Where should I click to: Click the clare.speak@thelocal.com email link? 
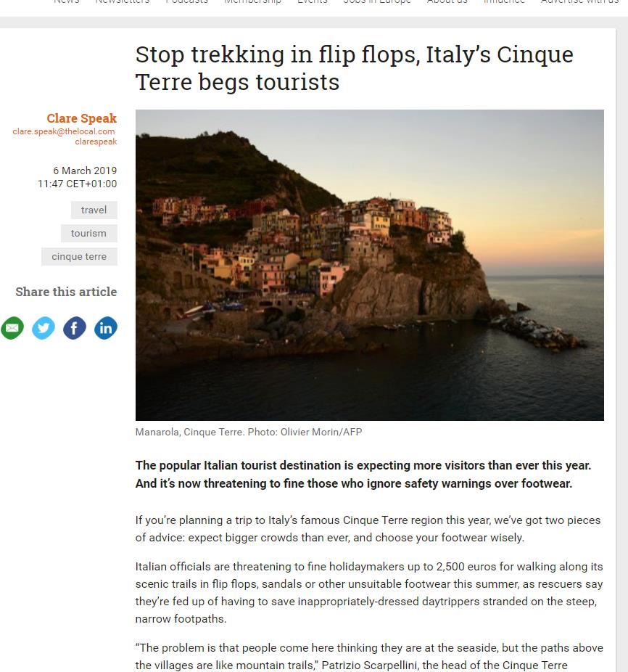(64, 131)
